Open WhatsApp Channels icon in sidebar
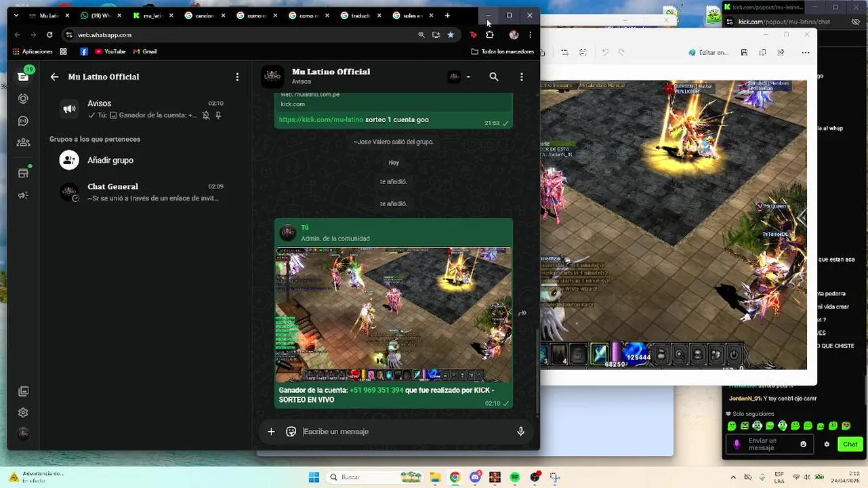 coord(23,121)
